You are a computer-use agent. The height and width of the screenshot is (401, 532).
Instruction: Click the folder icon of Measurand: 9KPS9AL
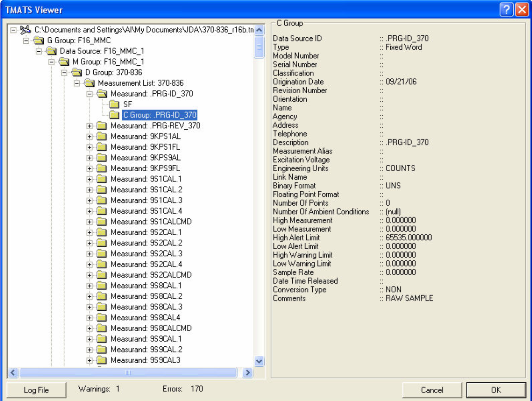102,158
